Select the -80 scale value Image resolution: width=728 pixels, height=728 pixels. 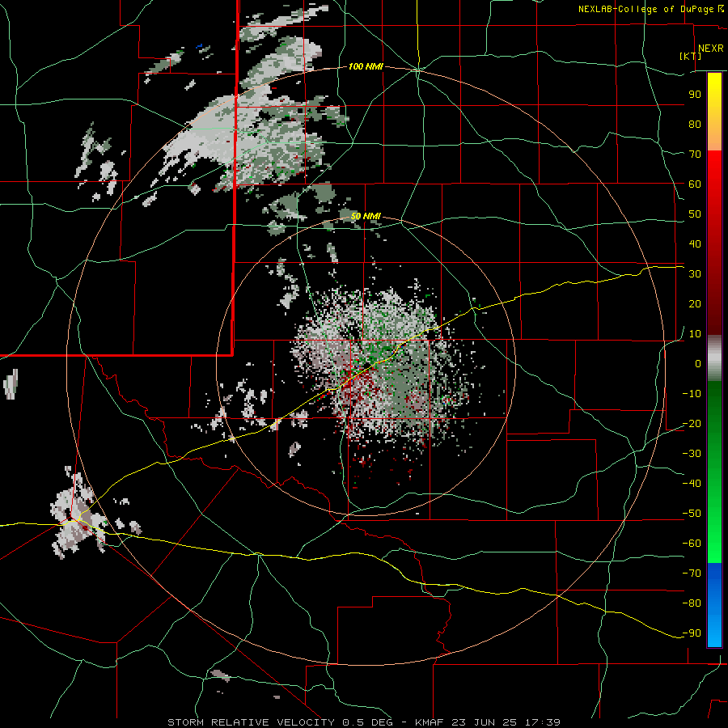692,603
